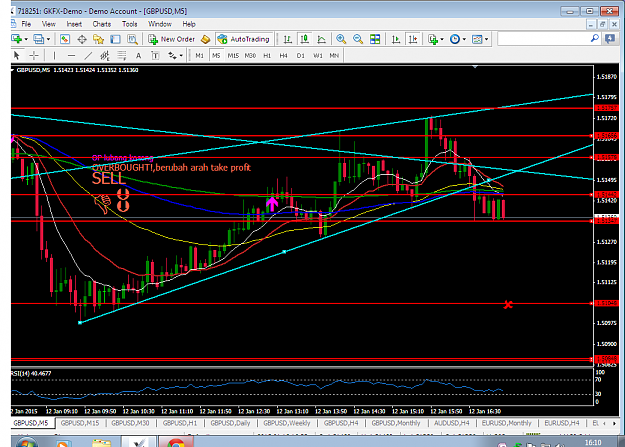This screenshot has width=625, height=447.
Task: Open the Insert menu
Action: pyautogui.click(x=74, y=24)
